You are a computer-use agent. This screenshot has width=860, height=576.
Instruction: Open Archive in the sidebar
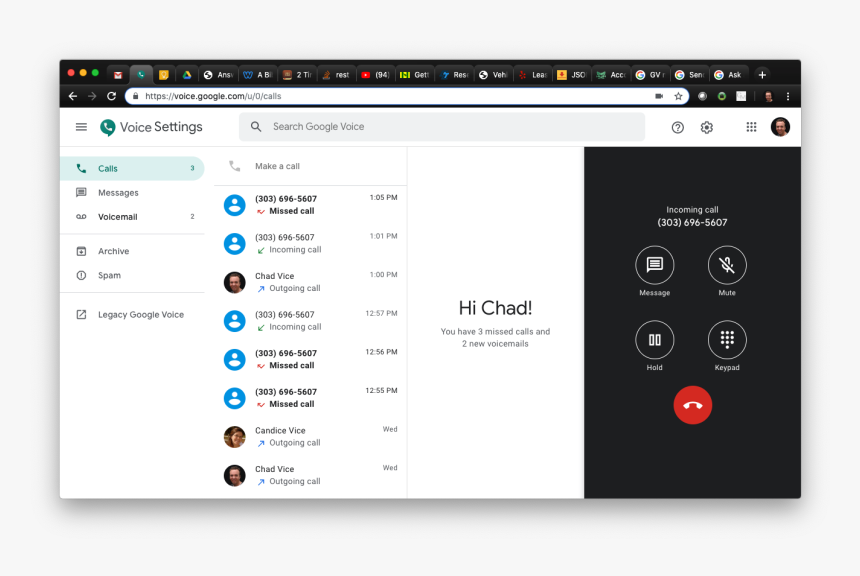click(132, 251)
